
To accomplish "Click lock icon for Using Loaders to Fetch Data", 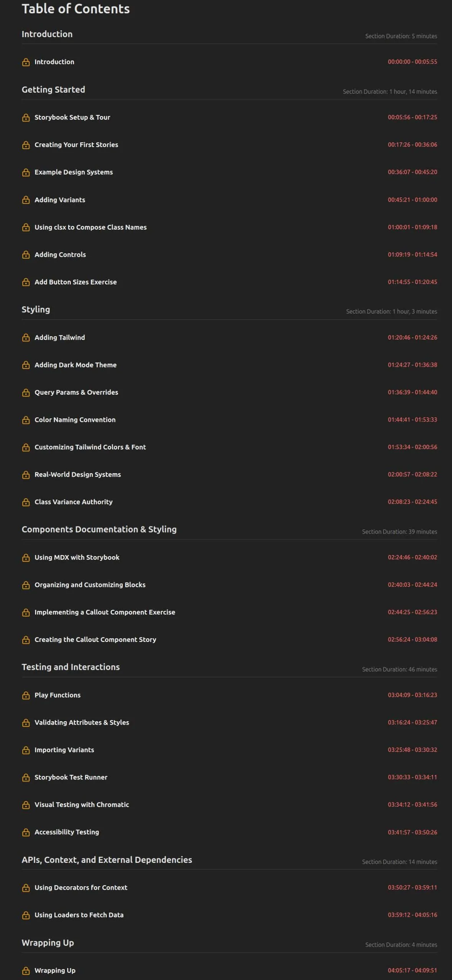I will pos(26,915).
